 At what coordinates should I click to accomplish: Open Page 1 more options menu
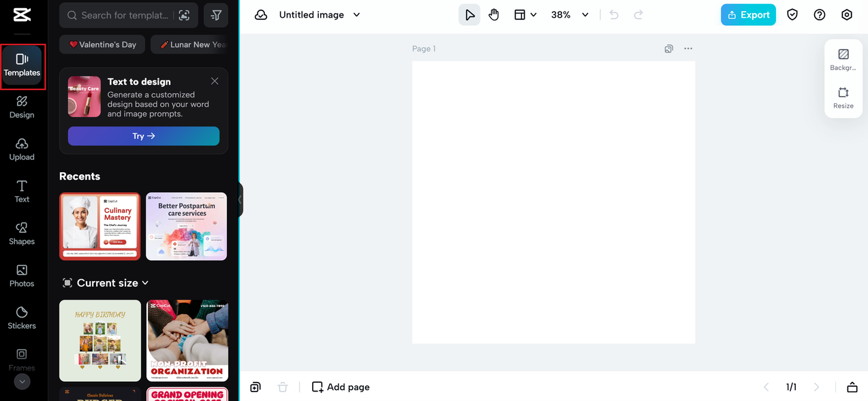pos(688,49)
